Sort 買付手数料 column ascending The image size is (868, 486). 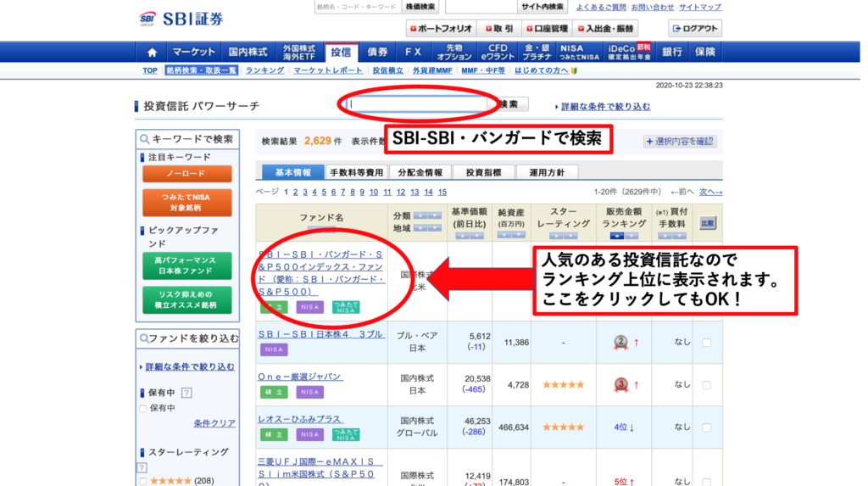click(665, 236)
